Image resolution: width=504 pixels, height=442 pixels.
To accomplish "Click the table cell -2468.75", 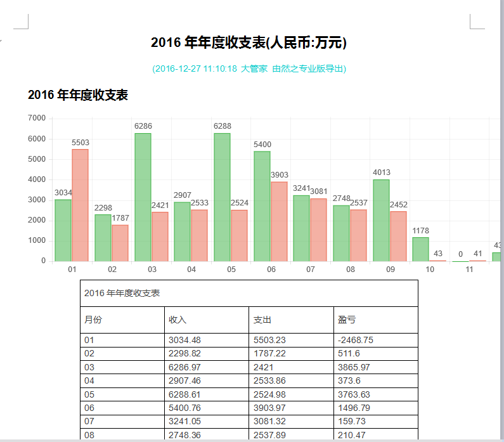I will tap(376, 340).
